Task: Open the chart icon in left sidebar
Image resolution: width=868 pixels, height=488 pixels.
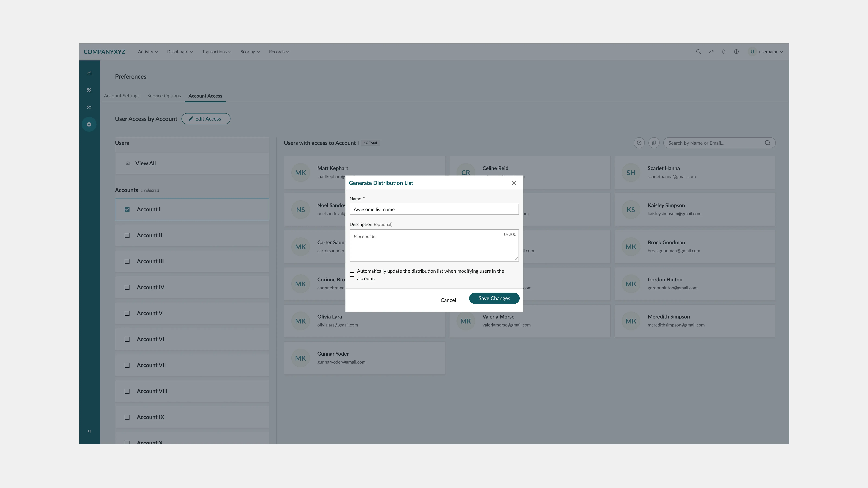Action: (x=89, y=73)
